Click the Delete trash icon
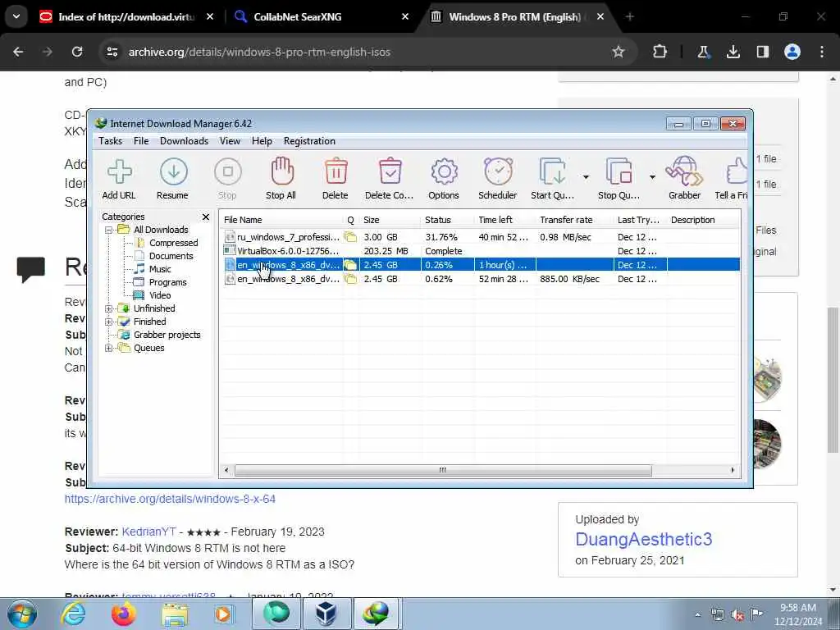 336,178
